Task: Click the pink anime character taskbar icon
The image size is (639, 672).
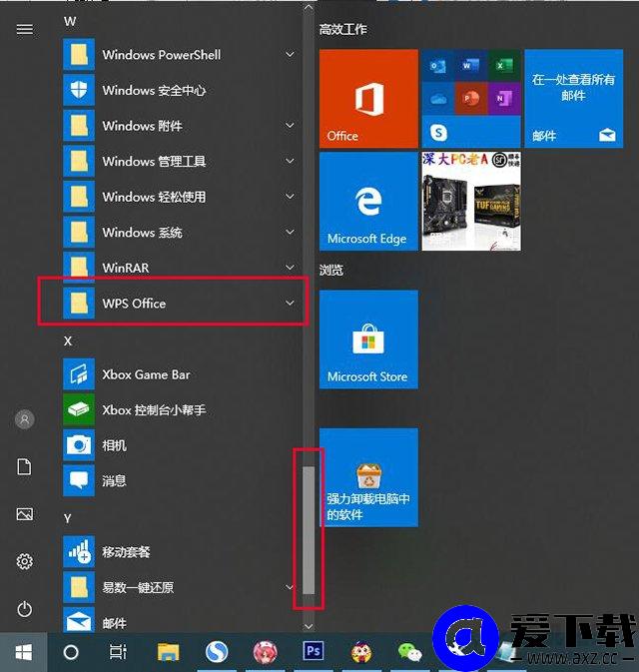Action: click(x=265, y=653)
